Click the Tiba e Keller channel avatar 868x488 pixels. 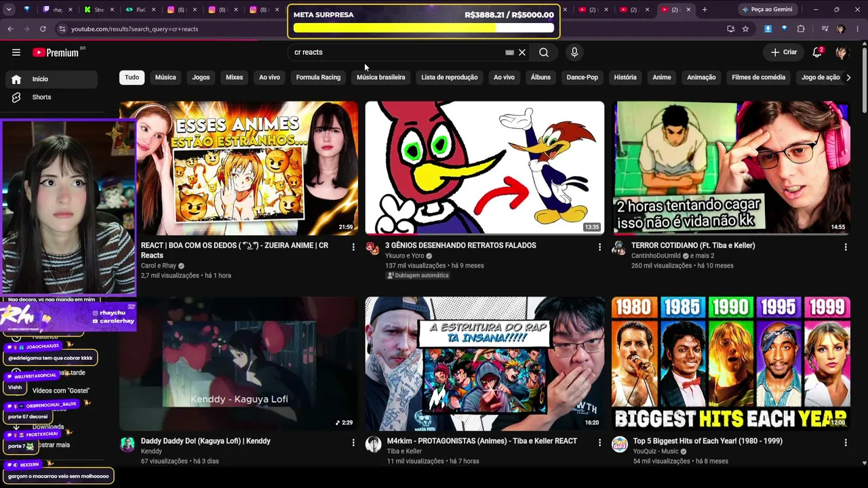point(373,444)
